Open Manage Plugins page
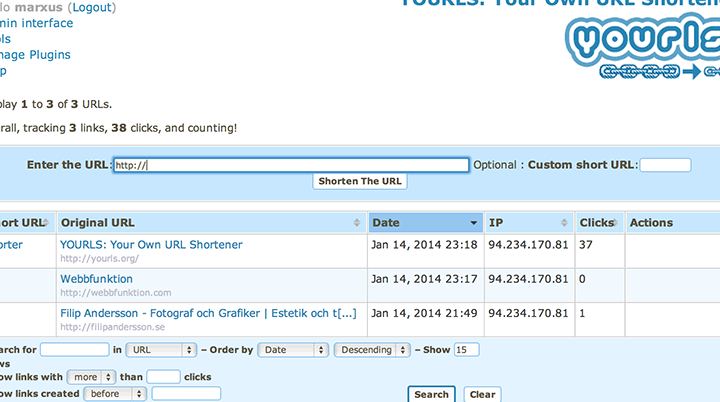Viewport: 720px width, 402px height. [35, 55]
